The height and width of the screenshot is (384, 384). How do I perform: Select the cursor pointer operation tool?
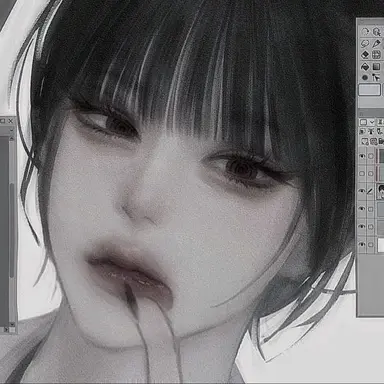coord(377,78)
